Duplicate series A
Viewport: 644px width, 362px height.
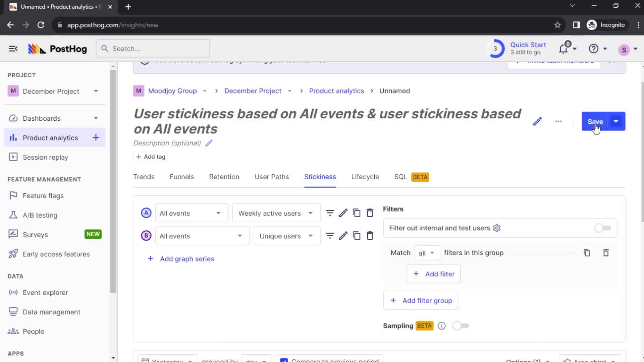357,213
